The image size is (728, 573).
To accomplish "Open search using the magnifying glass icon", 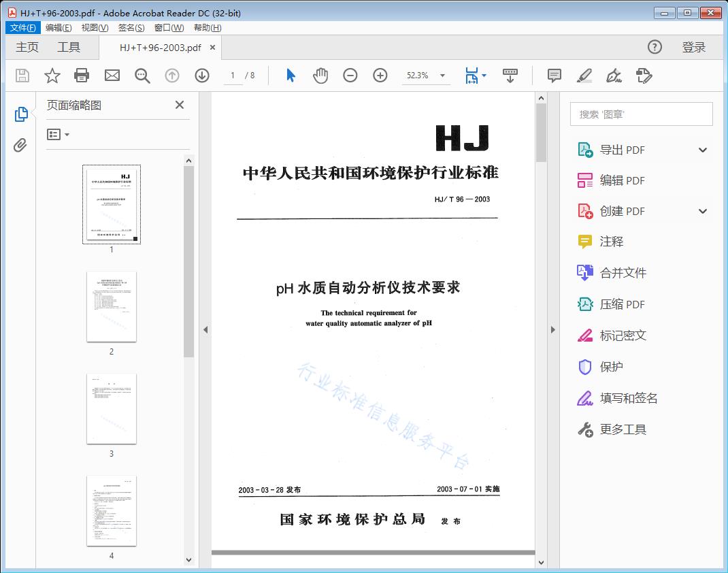I will [142, 75].
